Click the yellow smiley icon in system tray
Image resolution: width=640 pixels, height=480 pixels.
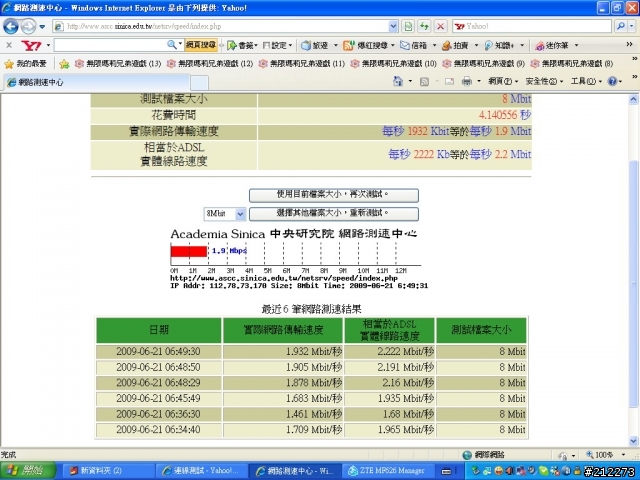point(498,471)
